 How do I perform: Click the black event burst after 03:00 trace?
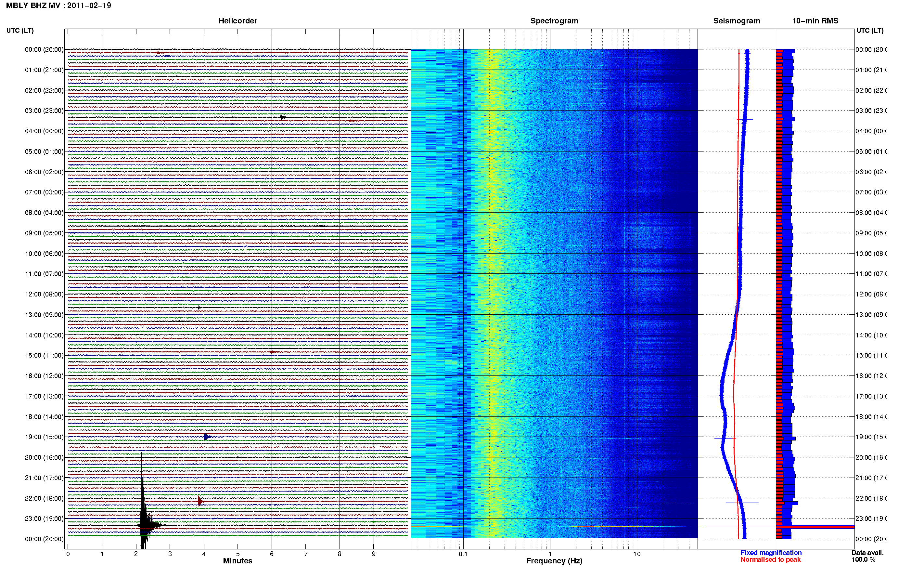coord(282,117)
